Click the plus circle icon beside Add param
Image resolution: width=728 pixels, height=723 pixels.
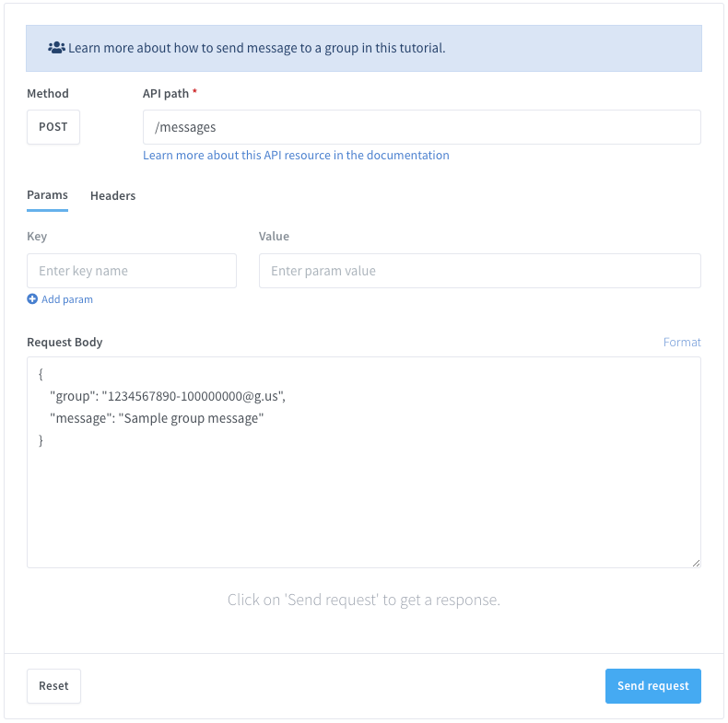click(32, 299)
